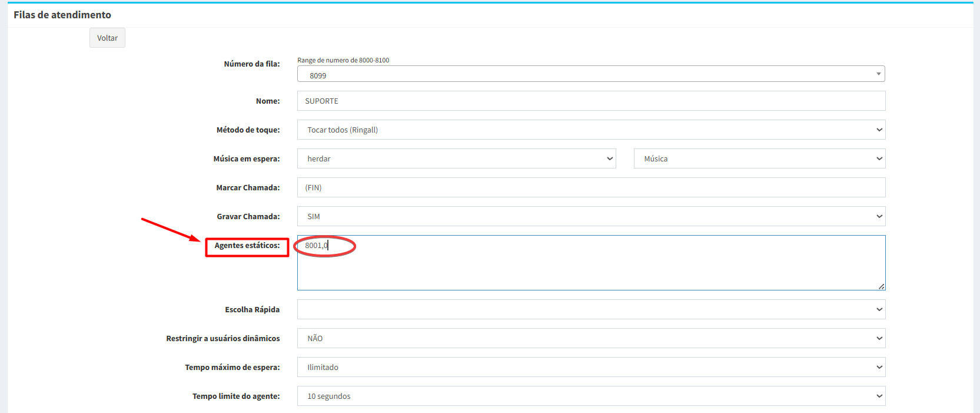Grab the text area resize handle
This screenshot has height=413, width=980.
[x=881, y=286]
